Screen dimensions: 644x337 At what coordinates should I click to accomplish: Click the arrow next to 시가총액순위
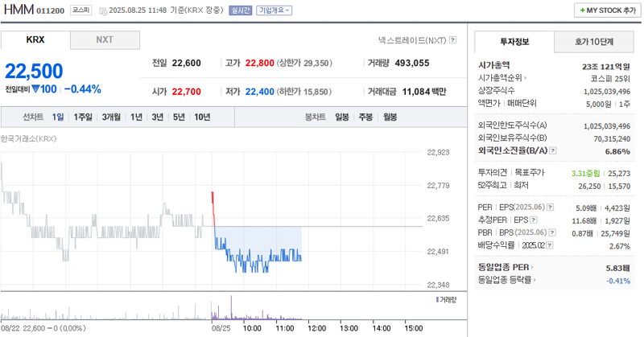click(526, 78)
